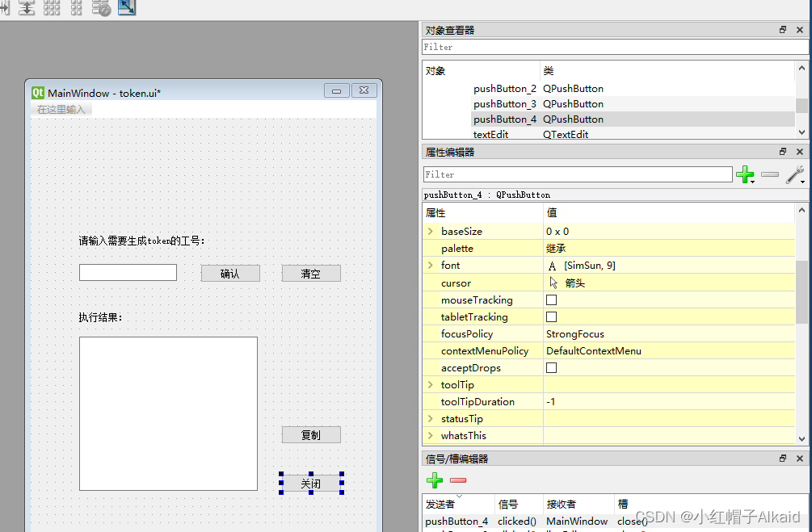Viewport: 812px width, 532px height.
Task: Expand the baseSize property
Action: pyautogui.click(x=431, y=232)
